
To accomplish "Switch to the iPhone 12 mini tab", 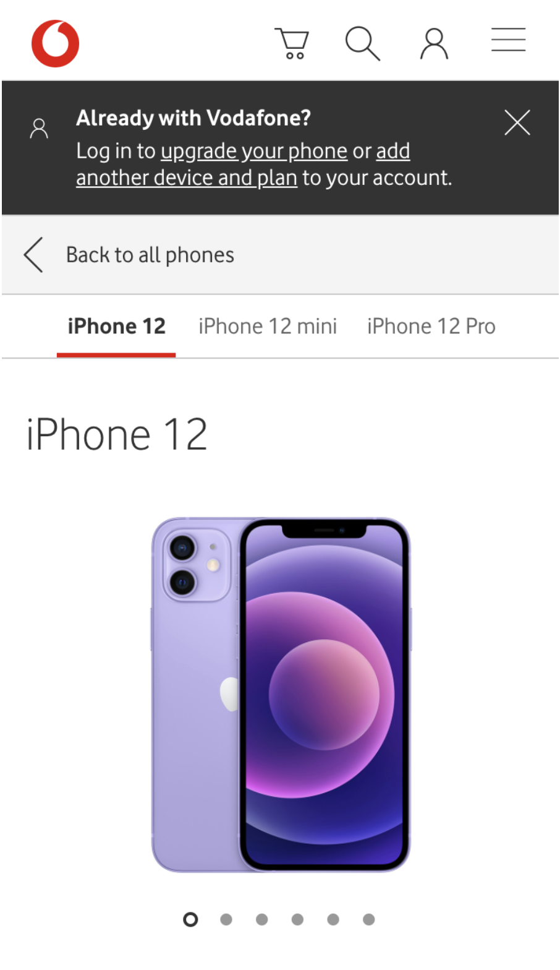I will (x=268, y=326).
